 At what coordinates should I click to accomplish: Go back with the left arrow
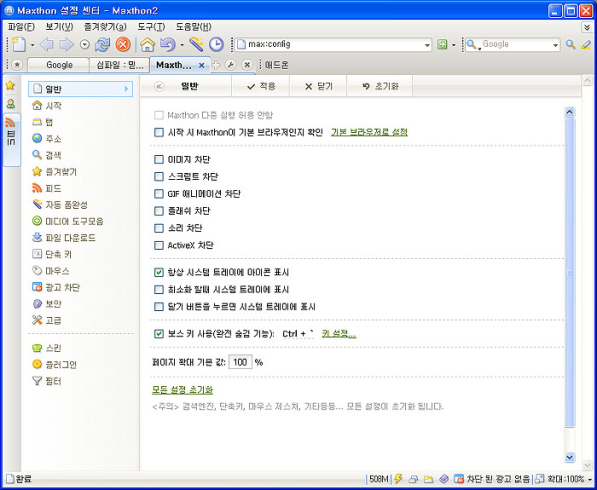[46, 45]
